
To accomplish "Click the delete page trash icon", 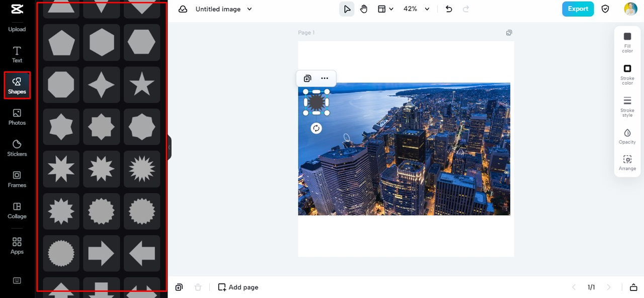I will [198, 287].
